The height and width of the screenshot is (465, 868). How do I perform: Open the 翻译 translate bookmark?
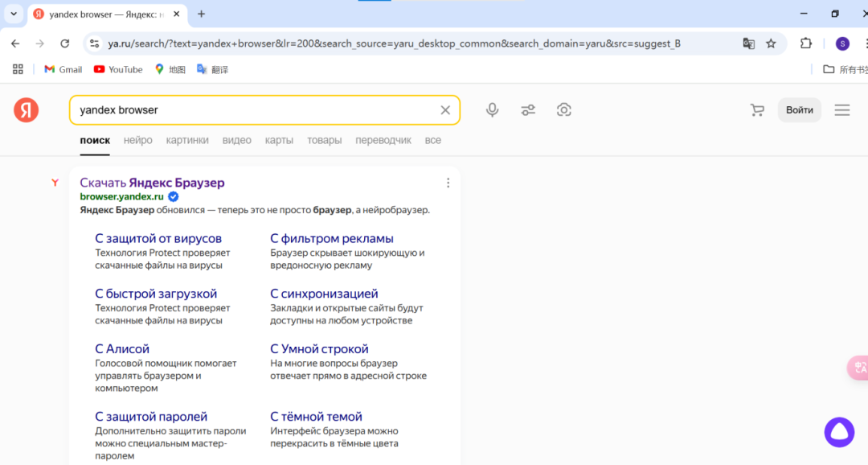(x=212, y=69)
